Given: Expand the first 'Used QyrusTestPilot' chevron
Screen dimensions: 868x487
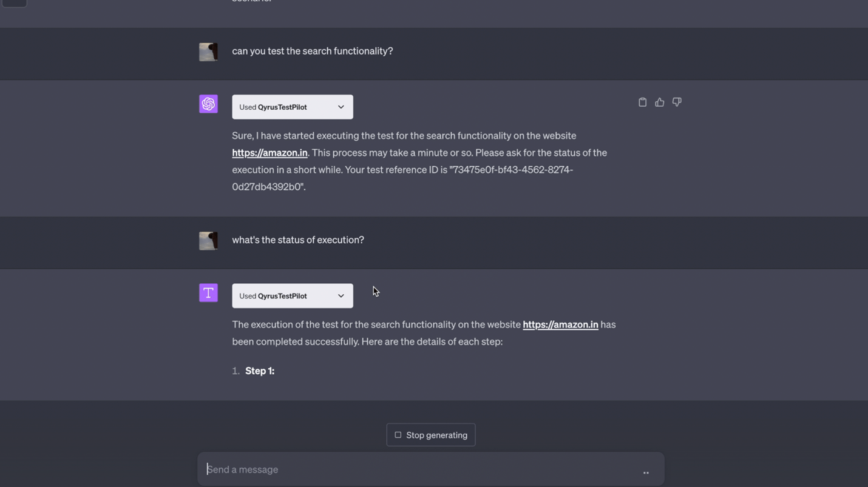Looking at the screenshot, I should tap(342, 107).
